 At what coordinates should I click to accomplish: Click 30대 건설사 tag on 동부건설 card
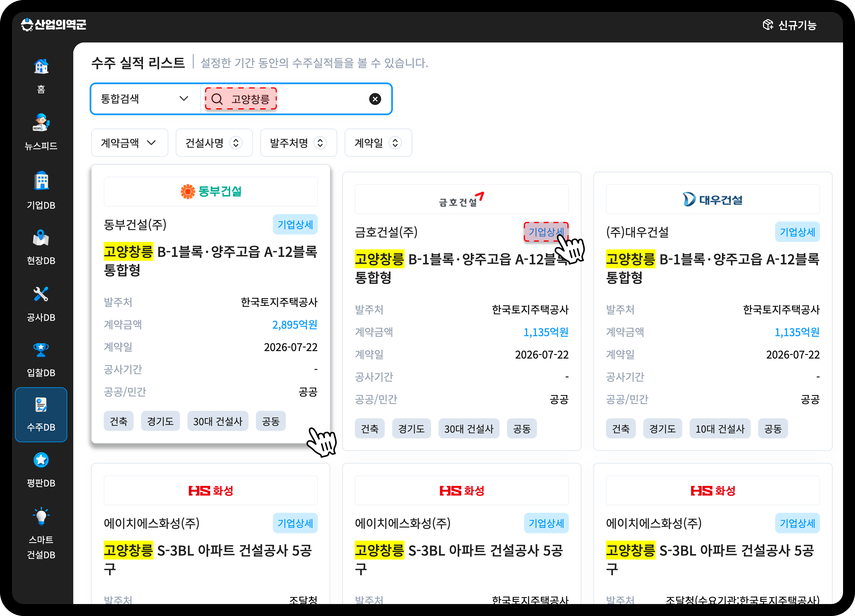tap(217, 421)
